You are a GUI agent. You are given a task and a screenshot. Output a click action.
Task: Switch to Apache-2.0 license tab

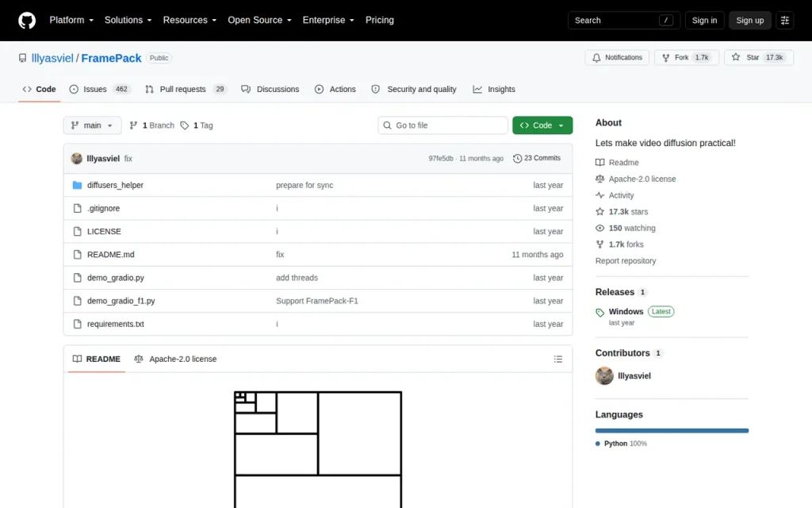pyautogui.click(x=175, y=359)
